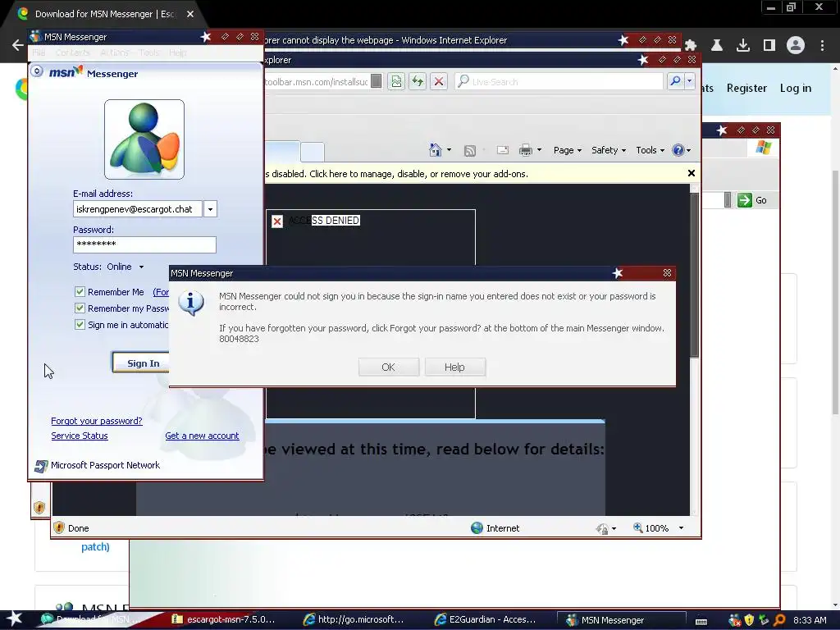Open the Service Status link
The height and width of the screenshot is (630, 840).
point(80,436)
